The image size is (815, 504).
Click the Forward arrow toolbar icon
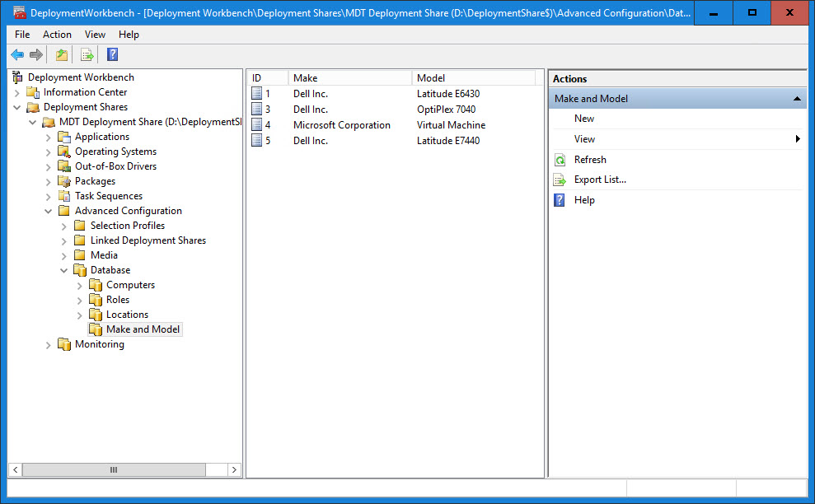click(x=36, y=55)
